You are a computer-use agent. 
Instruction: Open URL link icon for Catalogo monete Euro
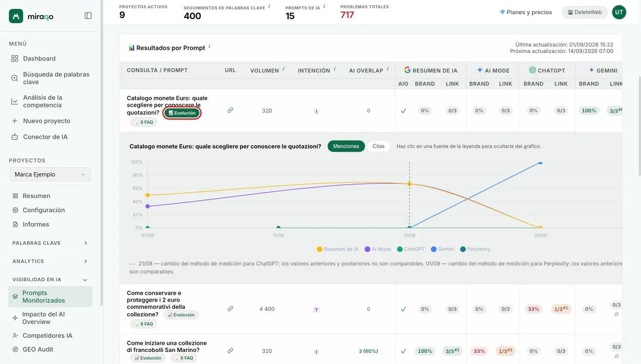pos(230,110)
